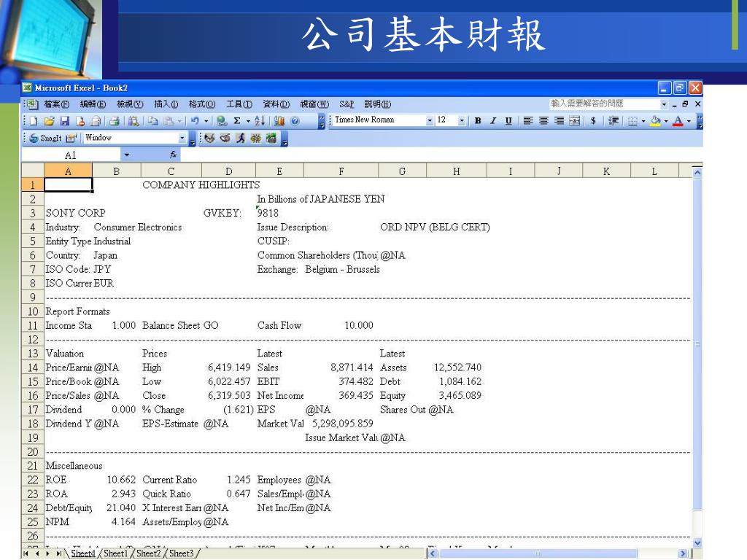Open the AutoSum functions dropdown arrow
This screenshot has height=560, width=747.
(x=248, y=121)
